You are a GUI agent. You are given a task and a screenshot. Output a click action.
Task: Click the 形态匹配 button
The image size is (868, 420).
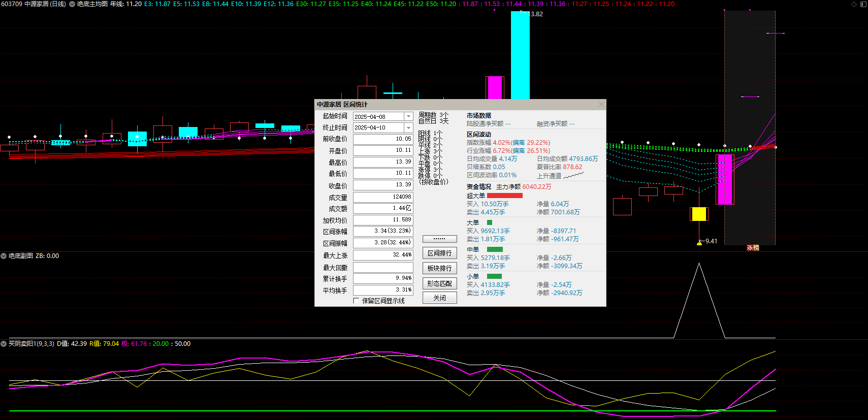tap(439, 283)
